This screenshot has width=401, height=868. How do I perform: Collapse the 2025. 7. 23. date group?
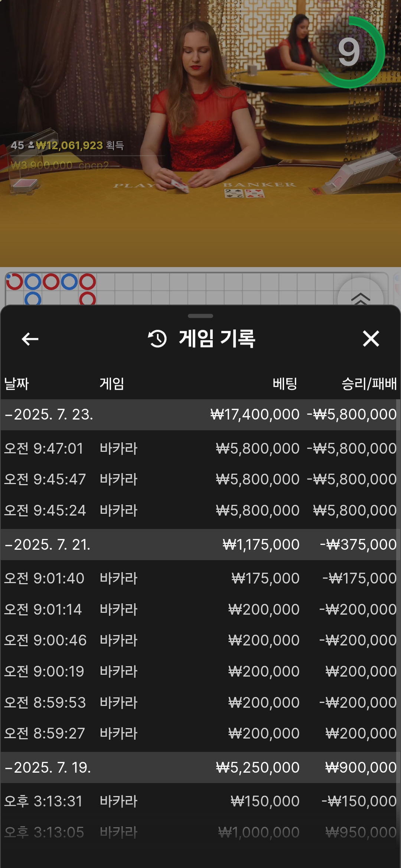tap(200, 414)
